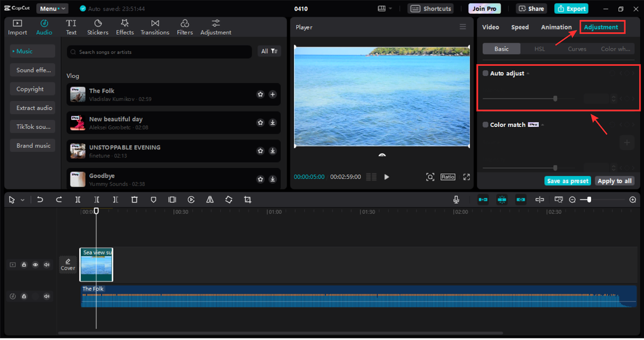
Task: Click the Export button
Action: click(x=571, y=9)
